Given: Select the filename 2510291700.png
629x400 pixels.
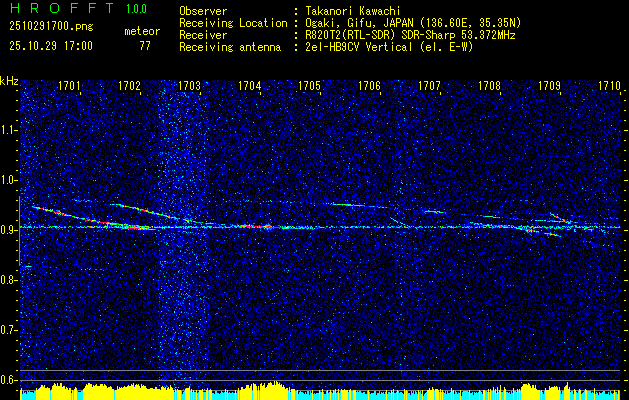Looking at the screenshot, I should [51, 27].
